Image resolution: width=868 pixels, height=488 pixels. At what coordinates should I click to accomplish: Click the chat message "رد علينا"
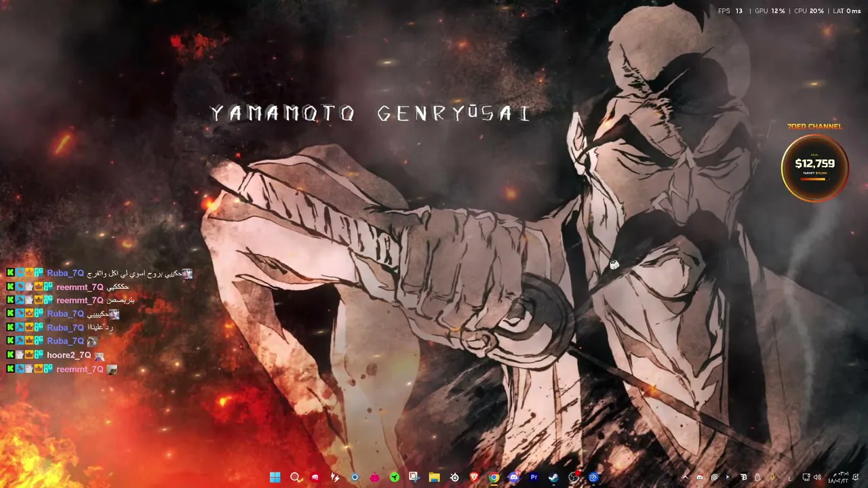click(x=100, y=327)
